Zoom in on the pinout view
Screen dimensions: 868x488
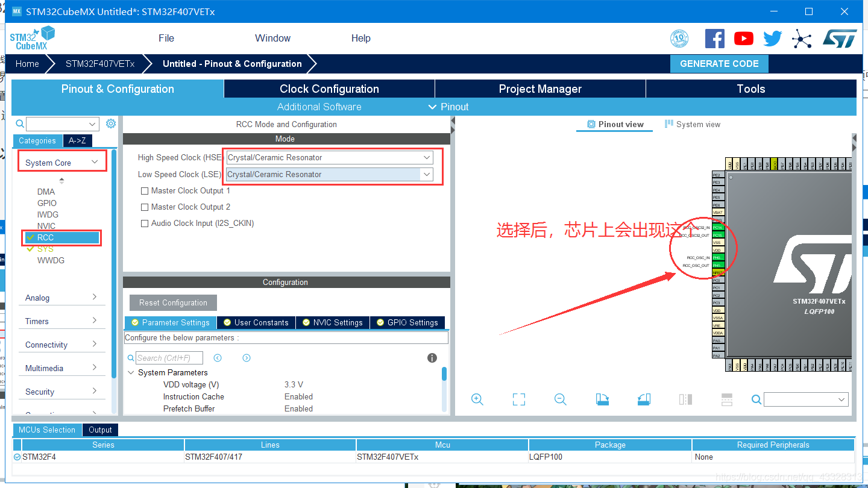(x=477, y=399)
